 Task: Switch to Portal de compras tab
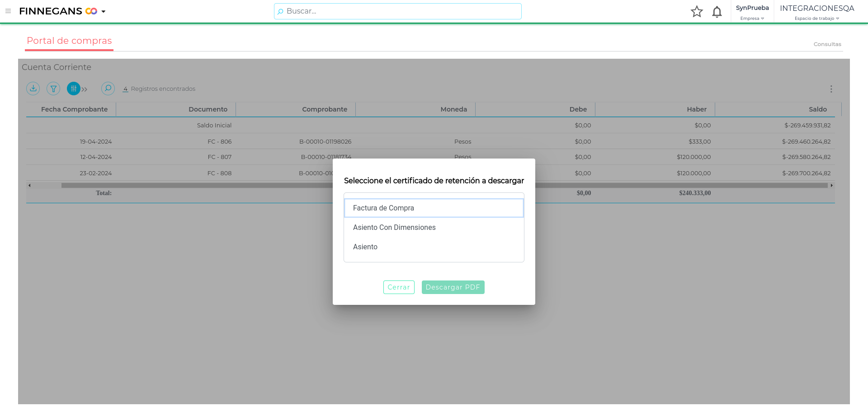pyautogui.click(x=69, y=41)
